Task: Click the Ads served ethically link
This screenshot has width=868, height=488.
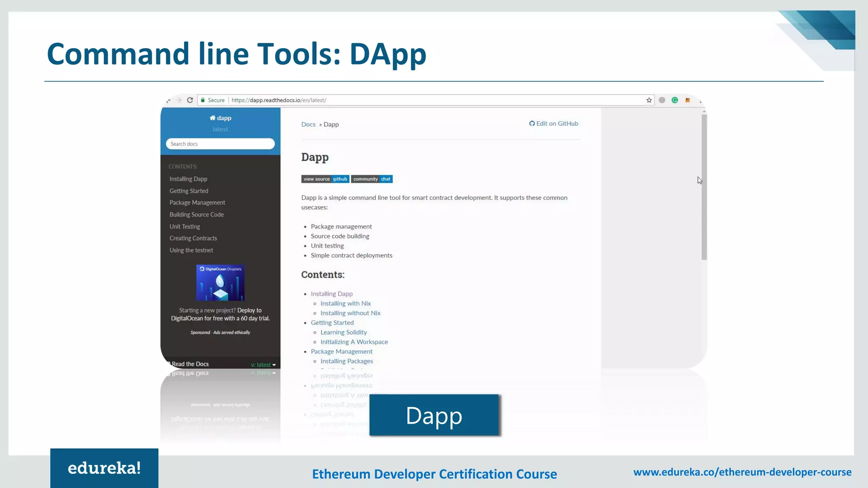Action: (x=231, y=333)
